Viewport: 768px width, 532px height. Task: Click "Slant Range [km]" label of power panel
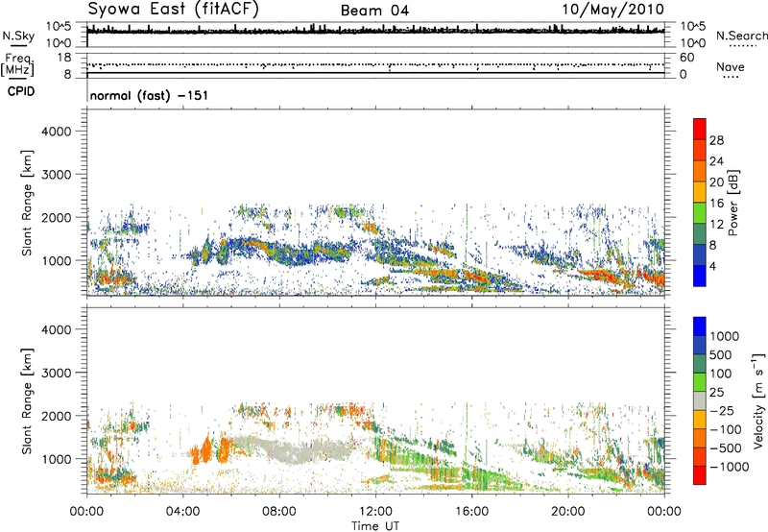click(x=27, y=203)
